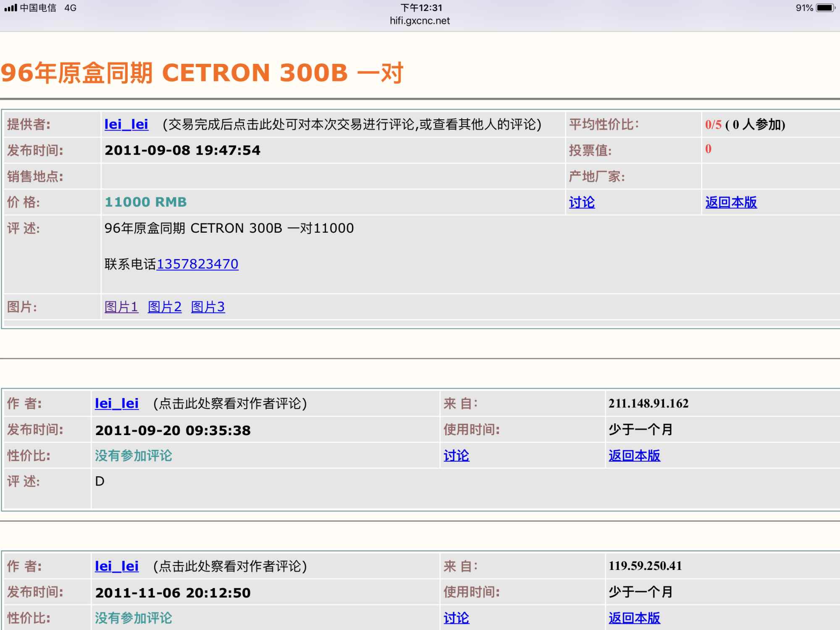Click 返回本版 in the 2011-11-06 comment

point(634,618)
